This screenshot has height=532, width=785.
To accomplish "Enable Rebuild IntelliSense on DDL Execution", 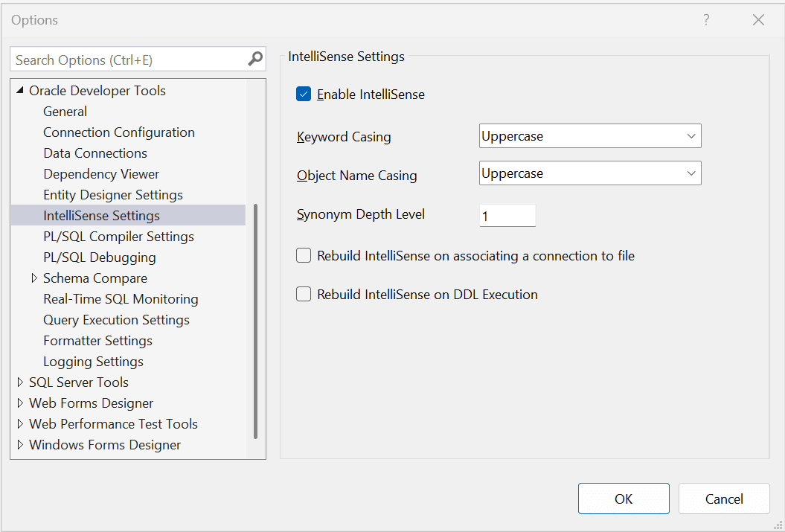I will tap(304, 294).
